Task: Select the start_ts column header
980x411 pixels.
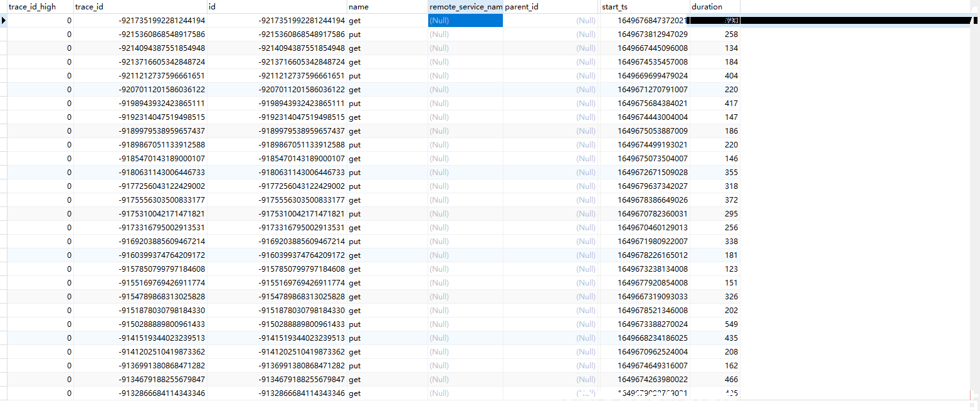Action: 644,7
